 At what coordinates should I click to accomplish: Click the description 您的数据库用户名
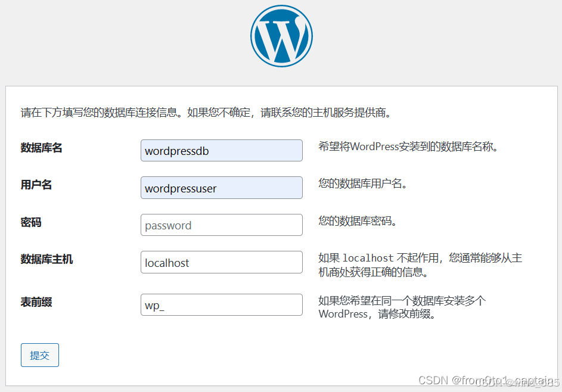[362, 184]
